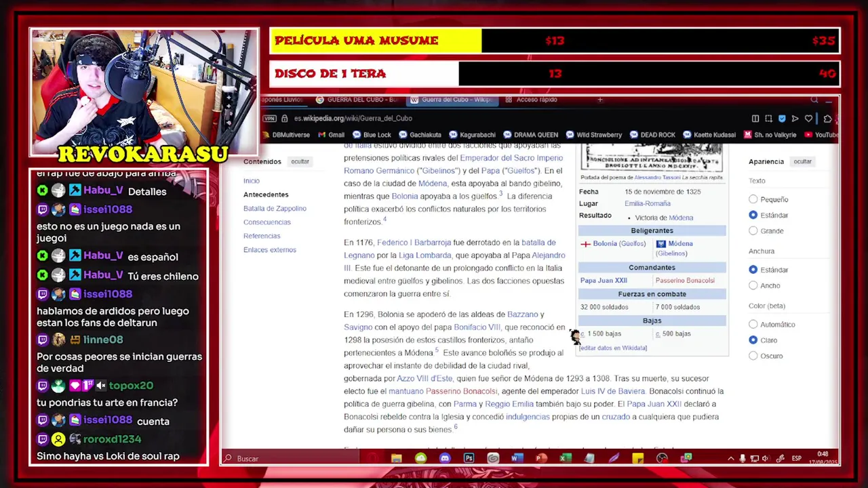This screenshot has height=488, width=868.
Task: Open the DBMultiverse bookmark
Action: 285,135
